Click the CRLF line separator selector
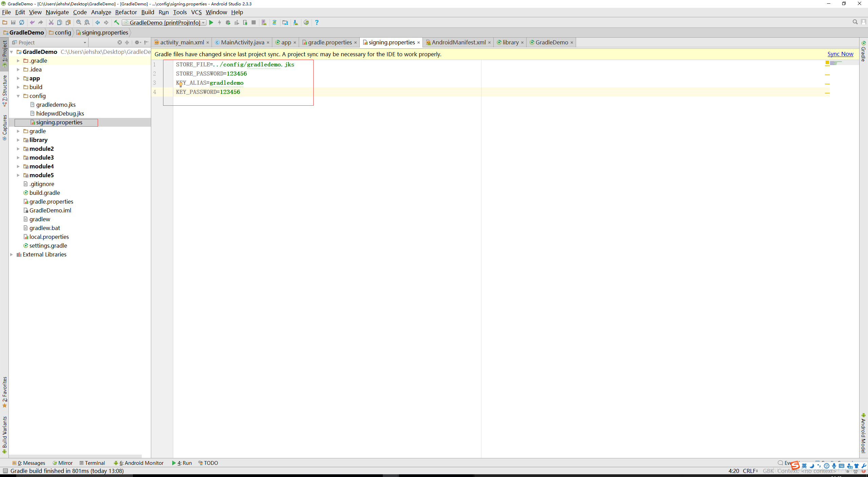 coord(750,471)
